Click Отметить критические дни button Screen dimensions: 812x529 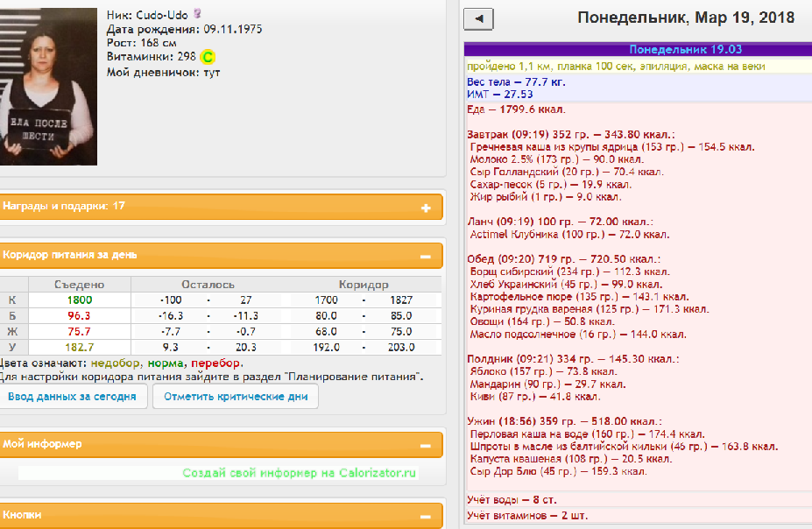(236, 397)
